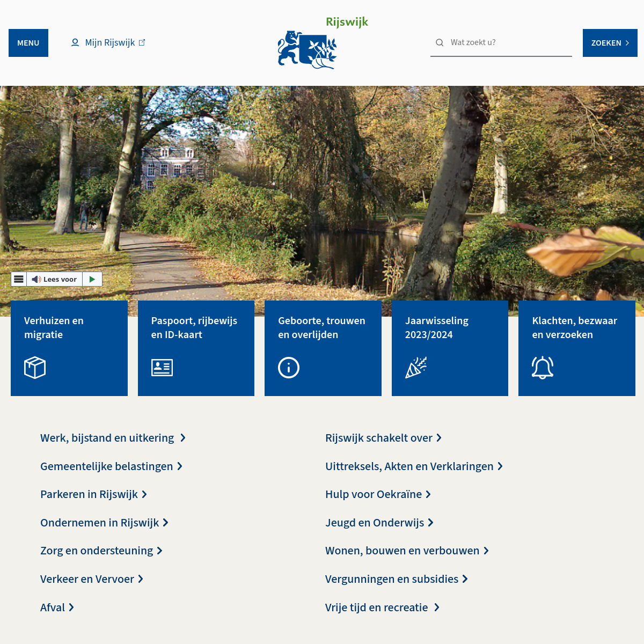Click chevron after Hulp voor Oekraïne
Viewport: 644px width, 644px height.
tap(428, 494)
